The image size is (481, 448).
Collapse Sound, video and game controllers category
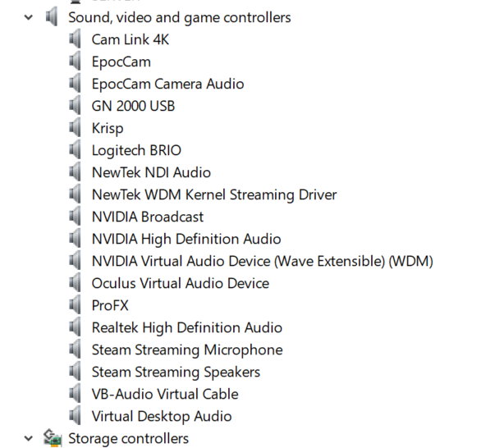[x=29, y=17]
